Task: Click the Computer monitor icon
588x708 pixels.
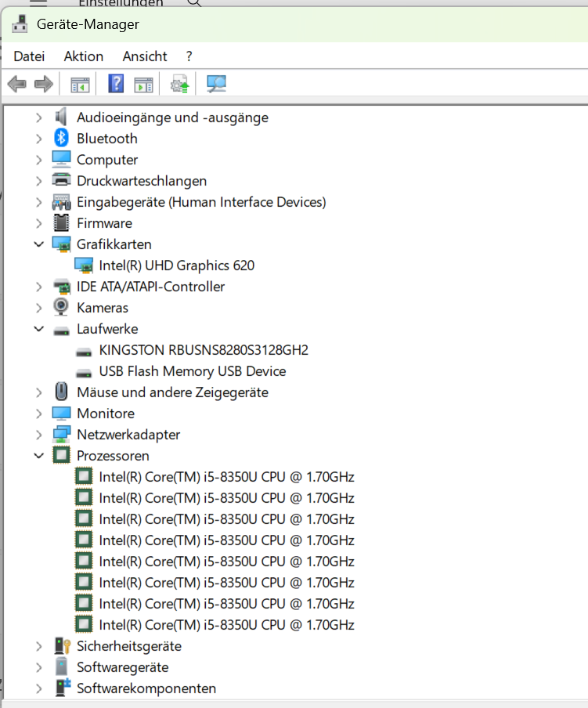Action: pos(61,160)
